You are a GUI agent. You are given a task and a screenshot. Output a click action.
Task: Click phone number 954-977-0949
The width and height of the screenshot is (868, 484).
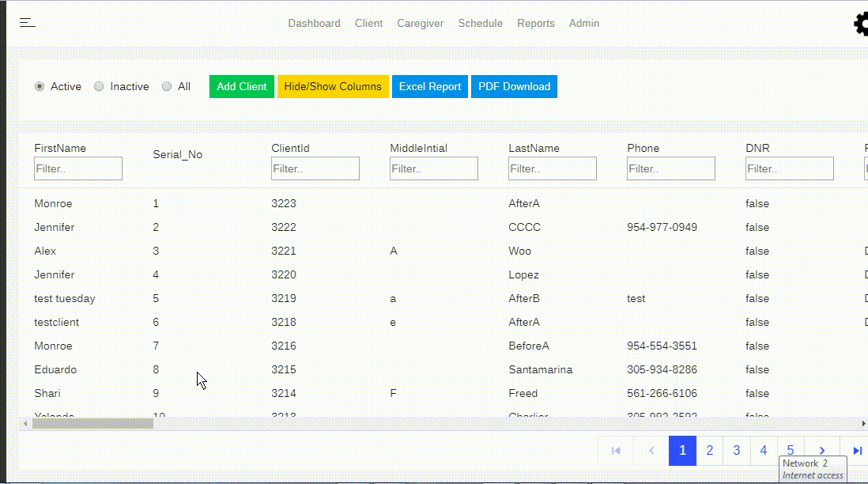click(662, 227)
